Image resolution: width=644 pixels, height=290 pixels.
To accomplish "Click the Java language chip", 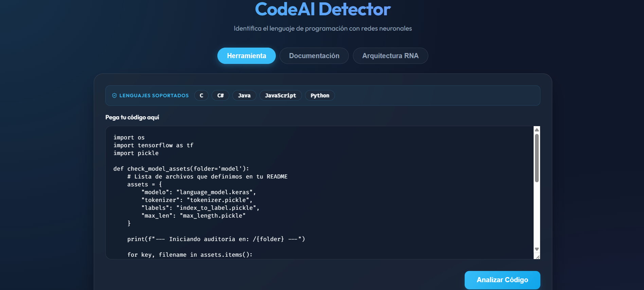I will point(244,96).
